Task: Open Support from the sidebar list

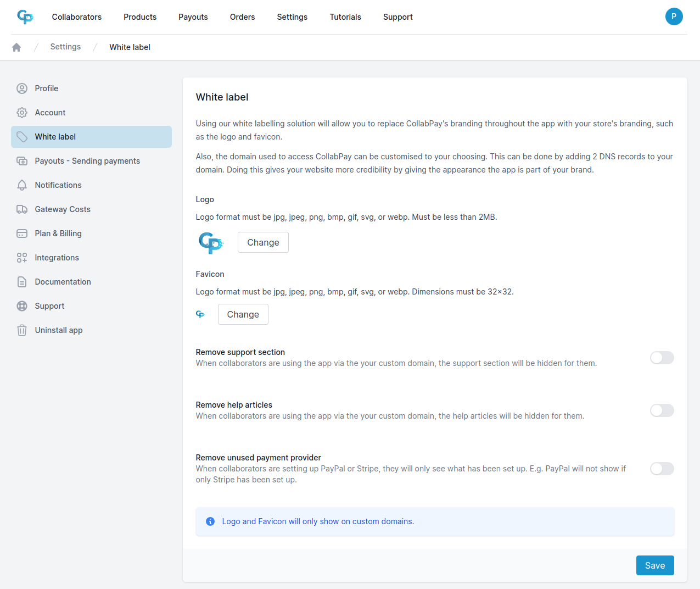Action: (x=91, y=306)
